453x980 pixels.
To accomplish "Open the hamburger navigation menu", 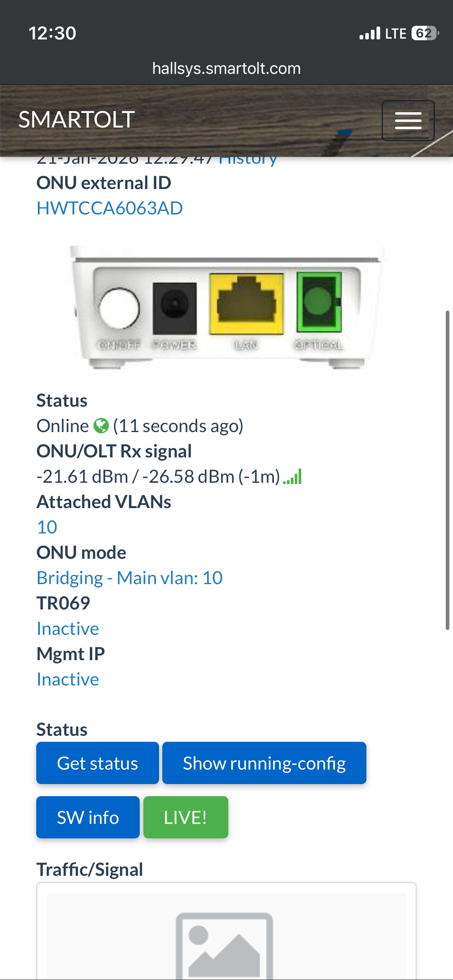I will 408,120.
